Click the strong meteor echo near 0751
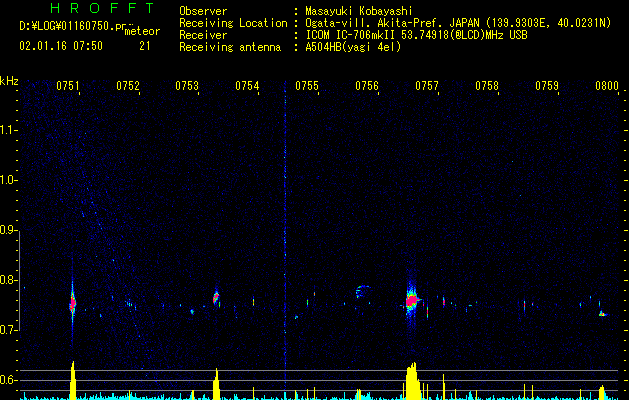 pyautogui.click(x=73, y=304)
